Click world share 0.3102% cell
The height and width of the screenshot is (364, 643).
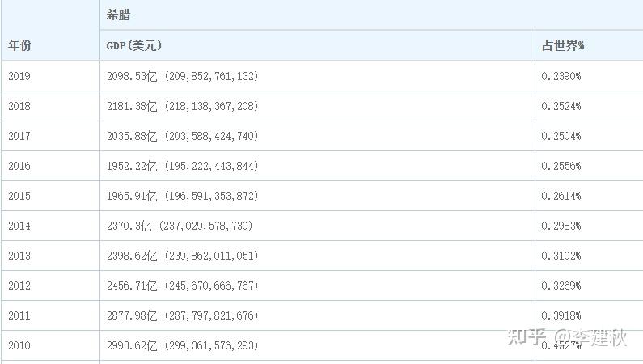pos(561,256)
